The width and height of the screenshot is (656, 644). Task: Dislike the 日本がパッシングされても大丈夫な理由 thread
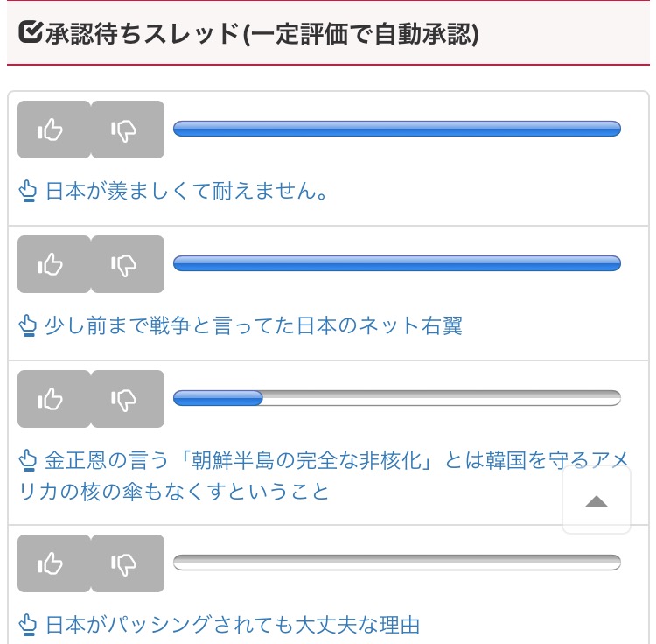click(127, 563)
